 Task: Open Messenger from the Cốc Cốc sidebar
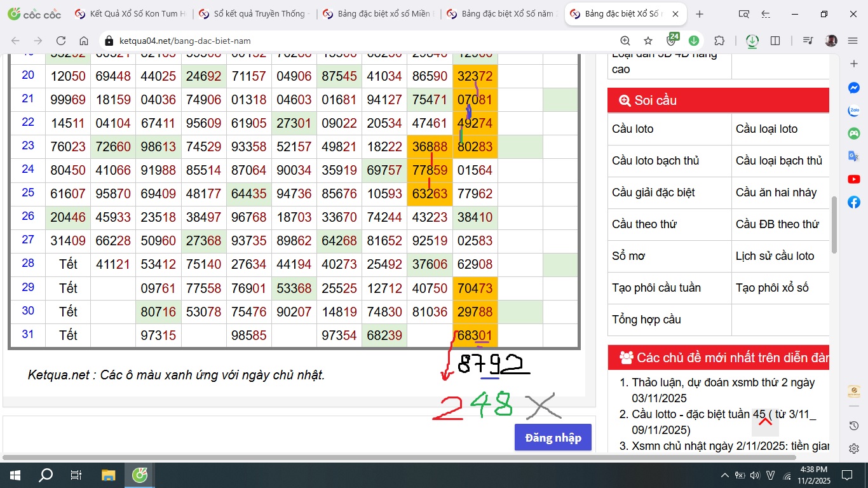tap(854, 88)
